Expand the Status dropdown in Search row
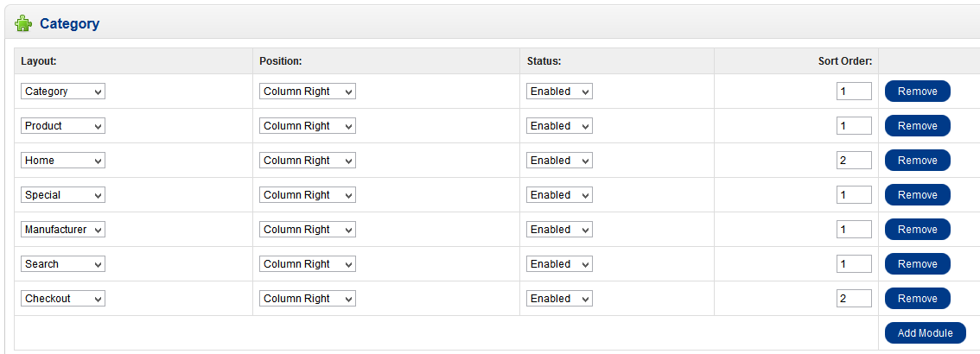 (559, 264)
